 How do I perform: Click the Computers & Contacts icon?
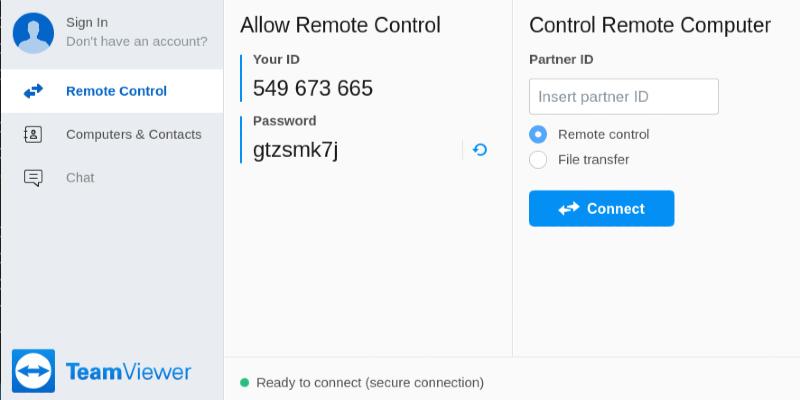click(33, 134)
